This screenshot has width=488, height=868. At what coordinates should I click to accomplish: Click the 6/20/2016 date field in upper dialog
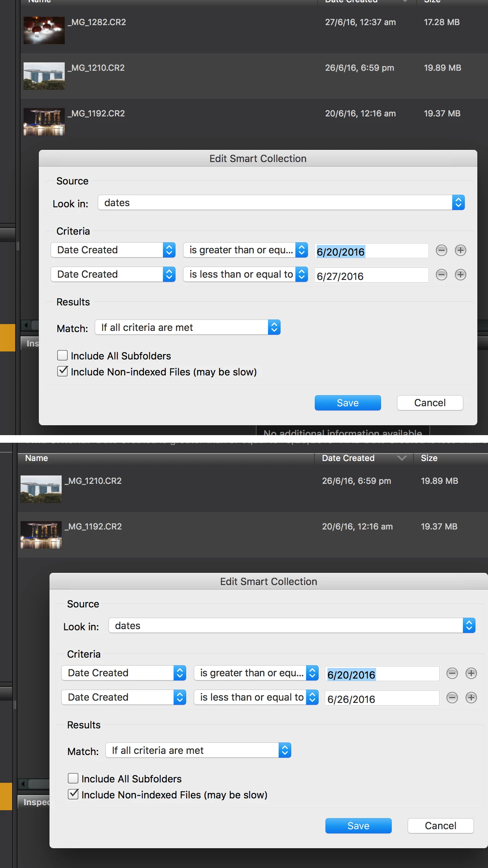coord(372,251)
